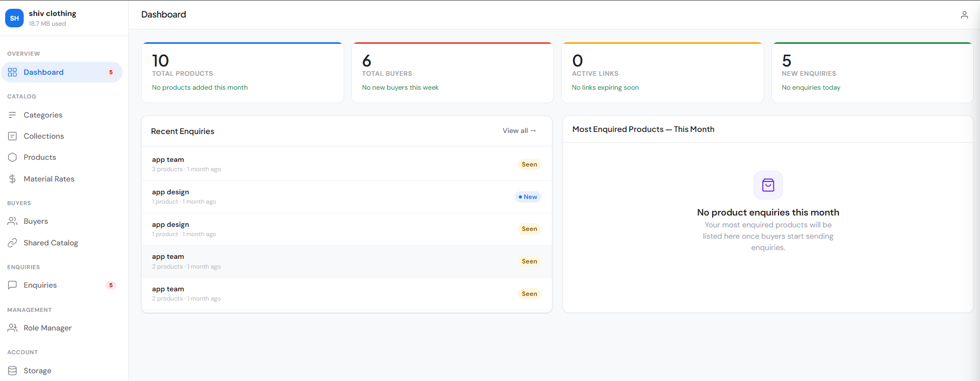Go to Categories in sidebar
The height and width of the screenshot is (381, 980).
click(x=62, y=115)
